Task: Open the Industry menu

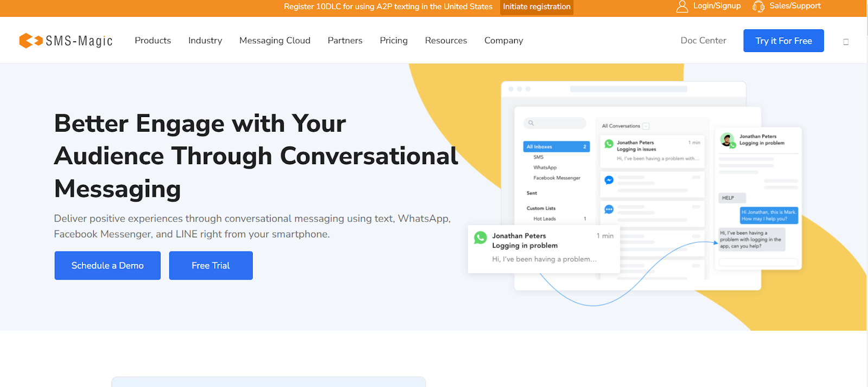Action: [x=205, y=41]
